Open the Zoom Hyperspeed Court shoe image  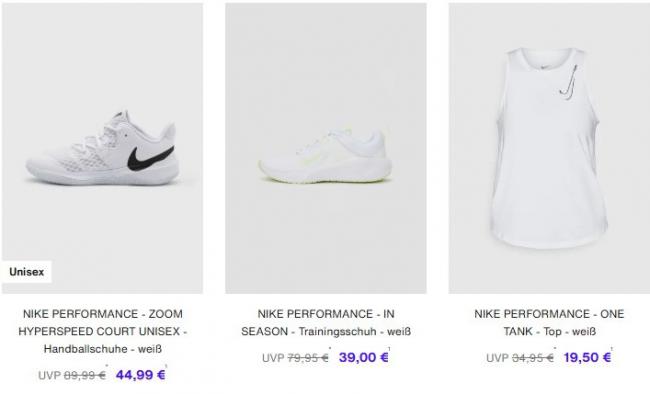click(102, 148)
